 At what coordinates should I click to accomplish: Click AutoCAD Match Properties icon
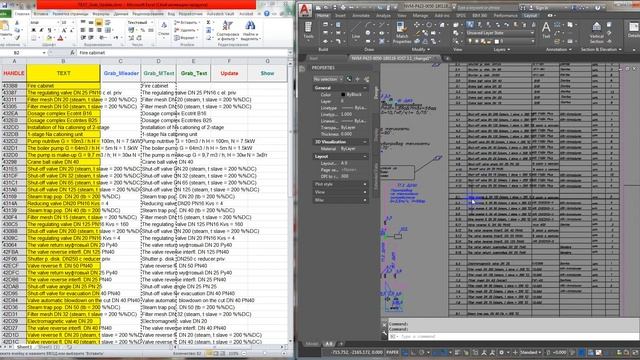(x=402, y=32)
